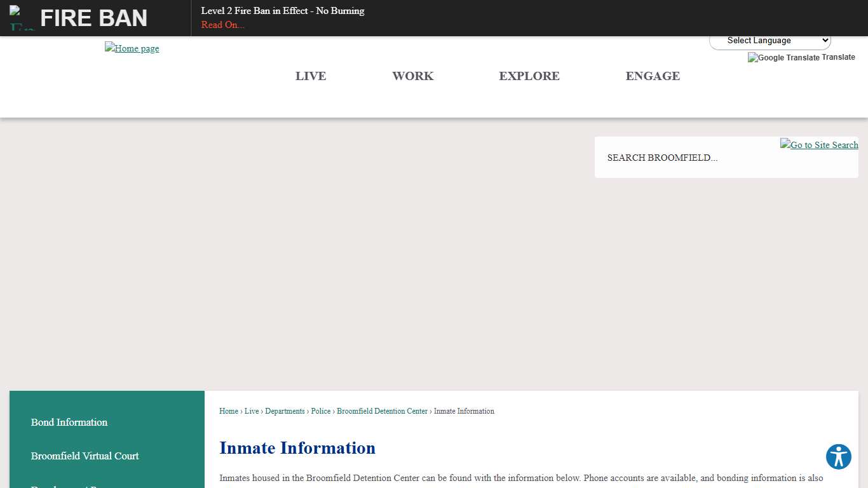Click the Home breadcrumb link
The width and height of the screenshot is (868, 488).
(228, 411)
